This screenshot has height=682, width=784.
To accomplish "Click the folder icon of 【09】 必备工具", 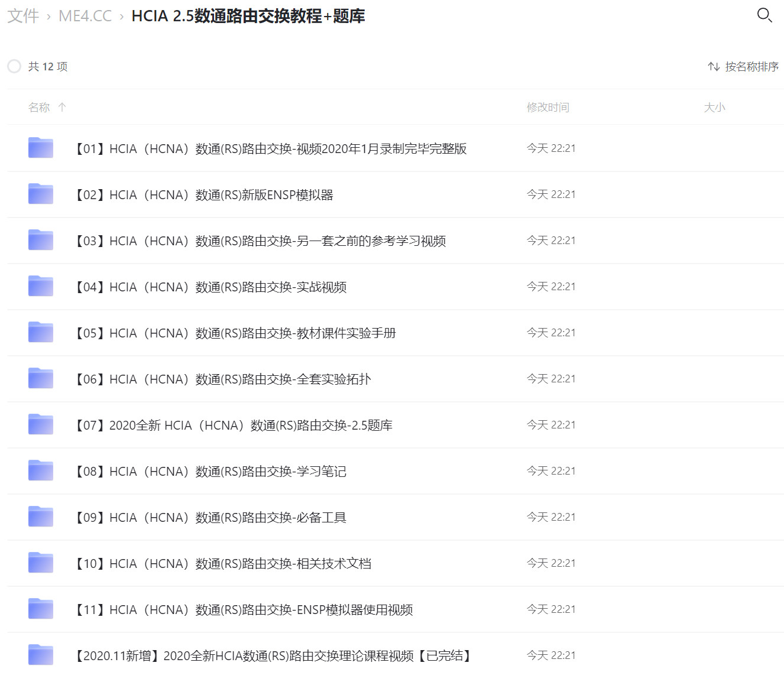I will click(x=41, y=517).
